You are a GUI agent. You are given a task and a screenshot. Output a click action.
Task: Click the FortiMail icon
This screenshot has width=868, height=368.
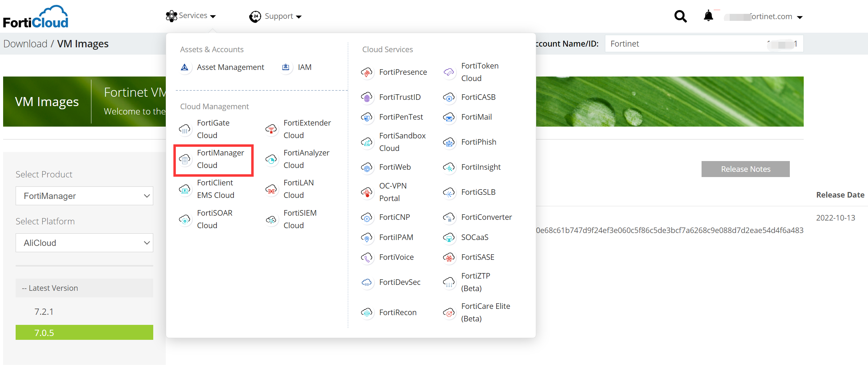pos(449,117)
